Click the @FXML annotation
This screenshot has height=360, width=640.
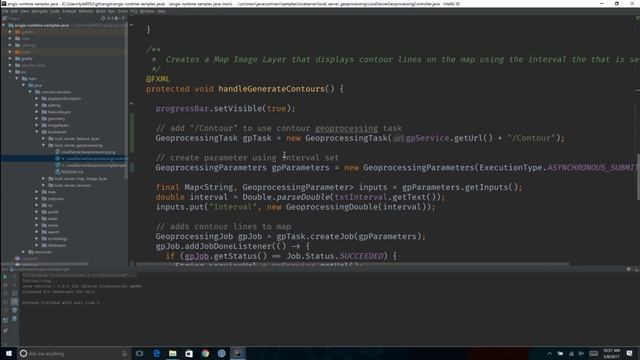158,79
